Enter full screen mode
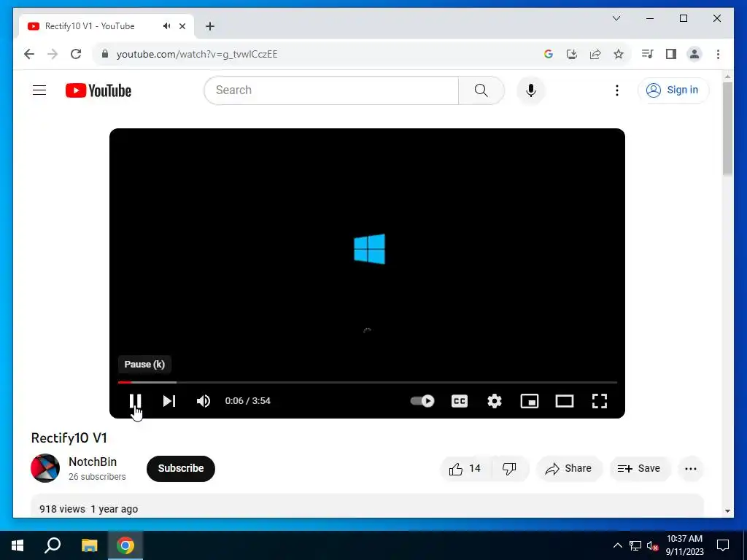This screenshot has height=560, width=747. (600, 401)
